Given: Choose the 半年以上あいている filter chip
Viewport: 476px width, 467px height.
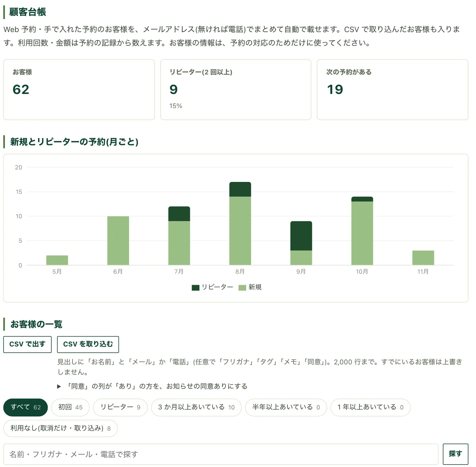Looking at the screenshot, I should pyautogui.click(x=286, y=407).
